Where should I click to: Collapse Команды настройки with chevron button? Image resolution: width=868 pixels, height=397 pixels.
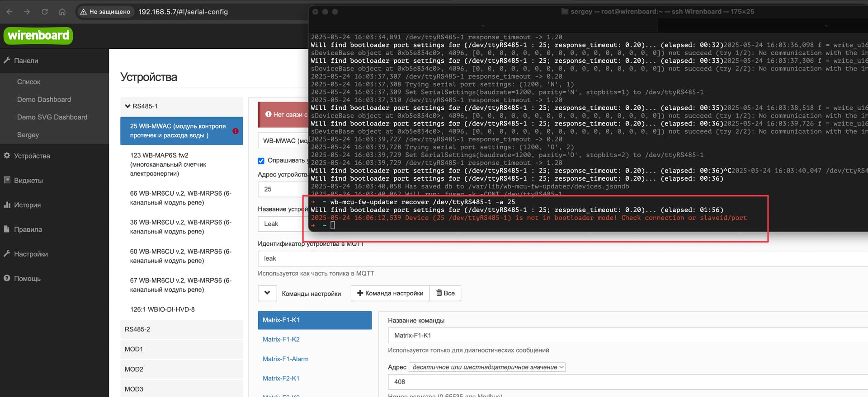point(267,293)
